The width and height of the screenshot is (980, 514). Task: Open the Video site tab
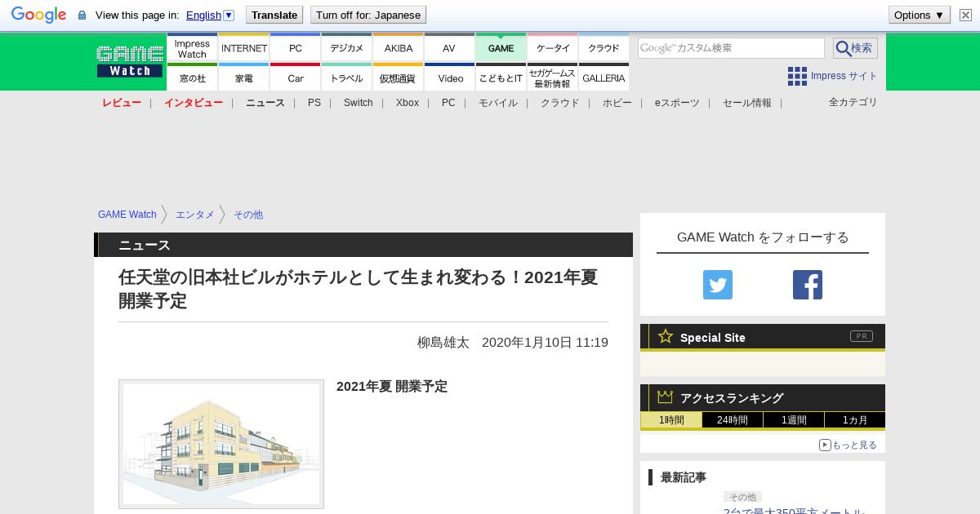449,78
